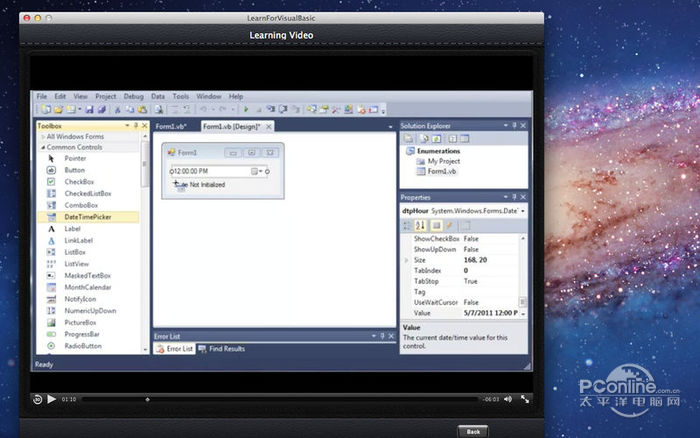Click the video fullscreen icon
Screen dimensions: 700x438
tap(523, 399)
